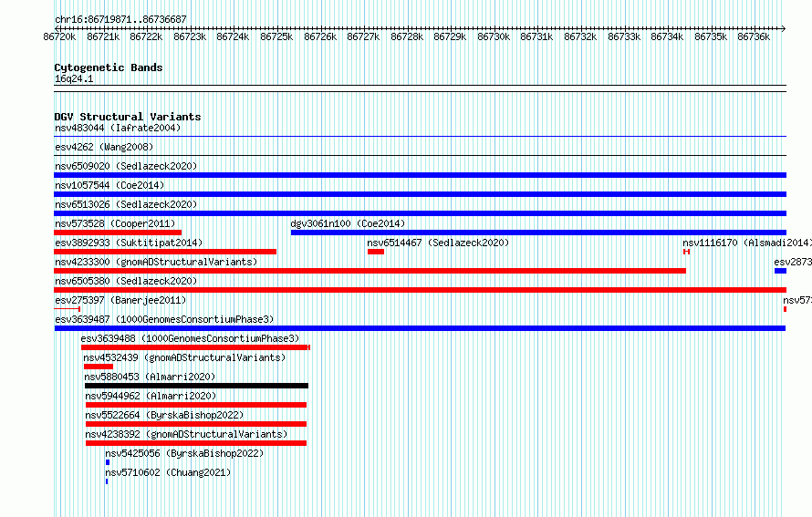Select the nsv5522664 red bar
The height and width of the screenshot is (517, 812).
pyautogui.click(x=196, y=424)
